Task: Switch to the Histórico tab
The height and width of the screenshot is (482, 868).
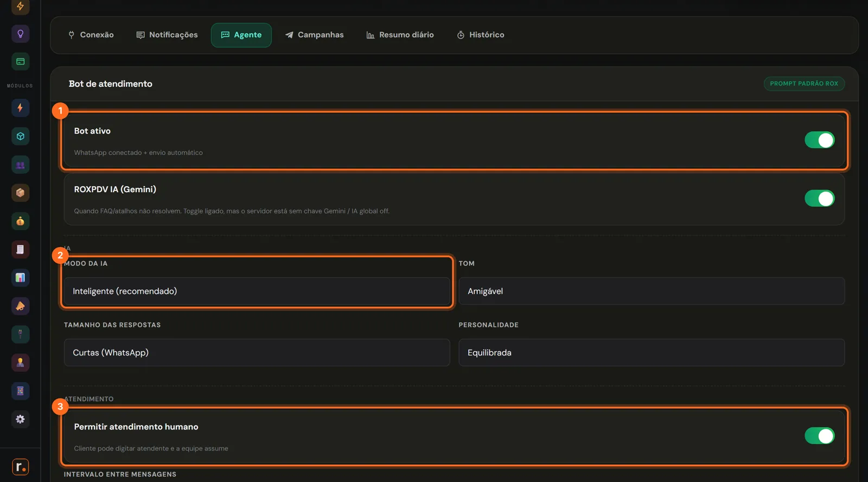Action: (x=481, y=35)
